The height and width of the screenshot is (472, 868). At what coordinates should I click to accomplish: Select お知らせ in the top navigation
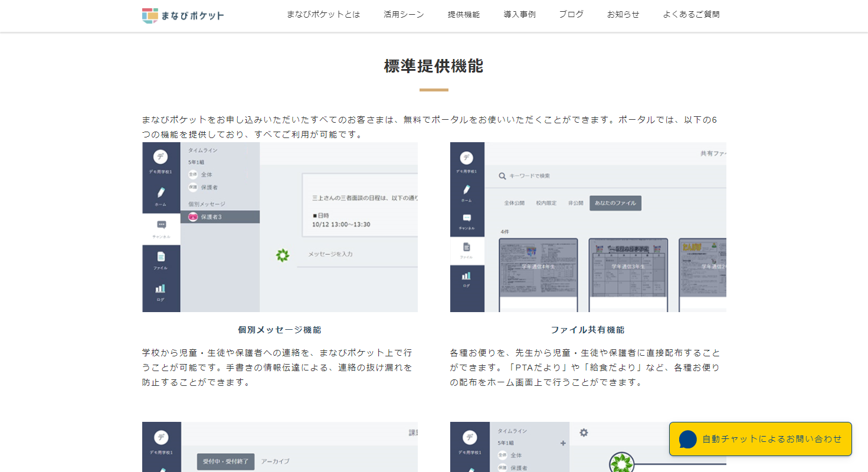click(x=623, y=15)
